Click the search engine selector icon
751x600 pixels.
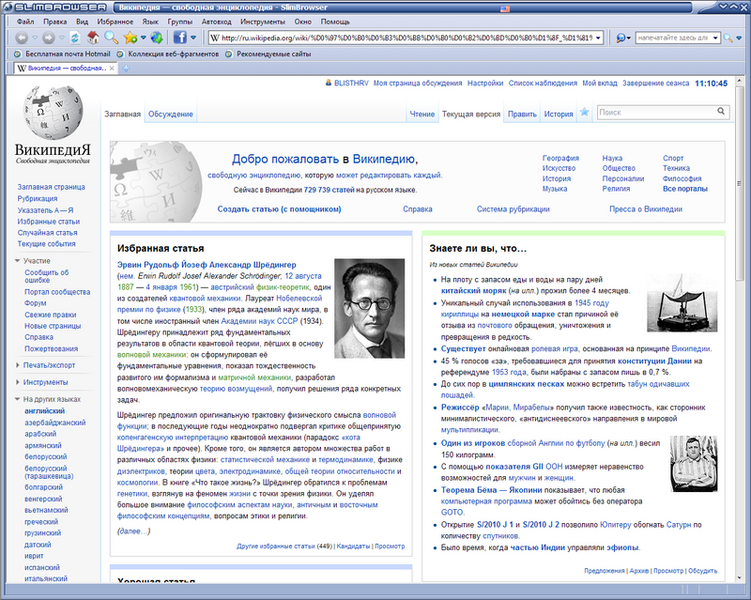click(x=620, y=38)
